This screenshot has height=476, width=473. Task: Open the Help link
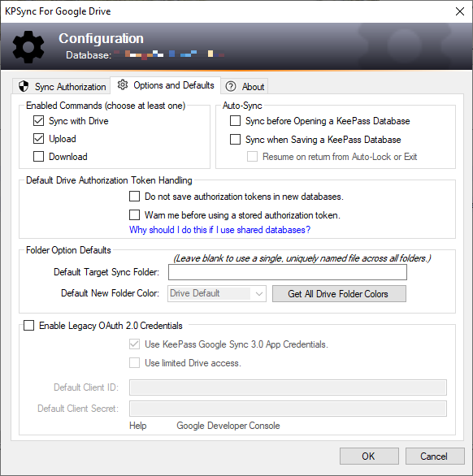[138, 426]
